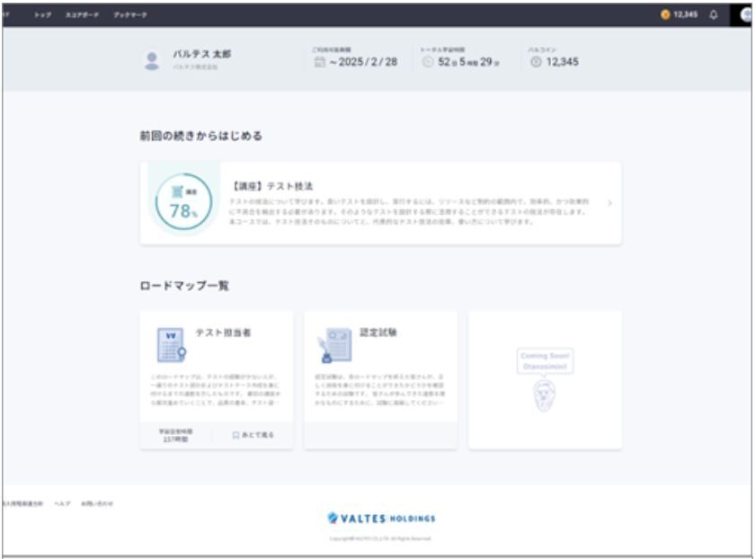Click the ロードマップ一覧 heading
This screenshot has height=559, width=756.
coord(184,286)
